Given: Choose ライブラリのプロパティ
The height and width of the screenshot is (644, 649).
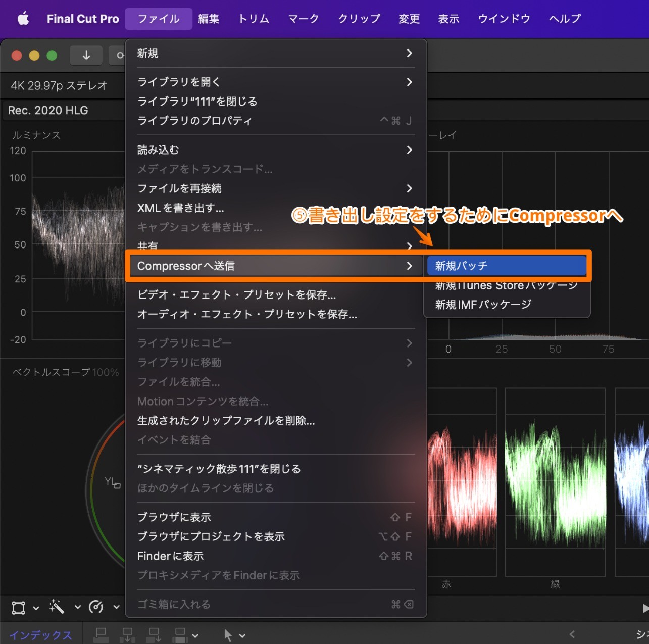Looking at the screenshot, I should [276, 121].
